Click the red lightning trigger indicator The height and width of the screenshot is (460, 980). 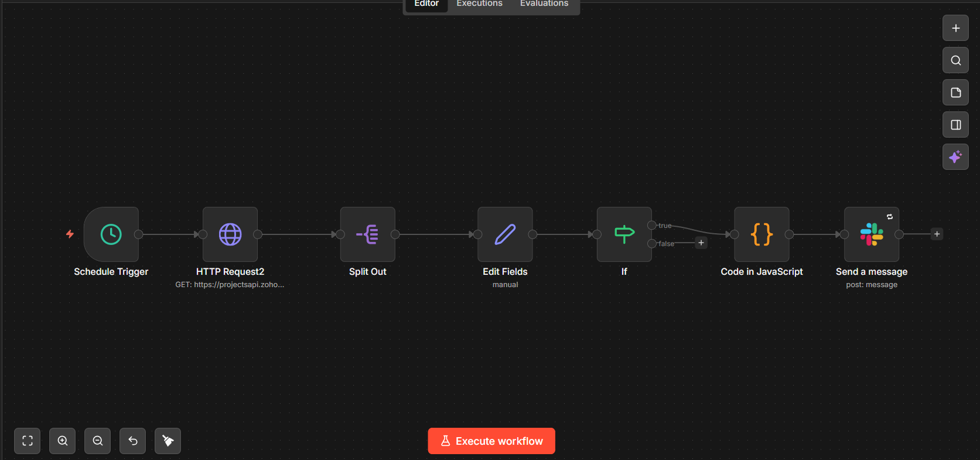click(70, 234)
